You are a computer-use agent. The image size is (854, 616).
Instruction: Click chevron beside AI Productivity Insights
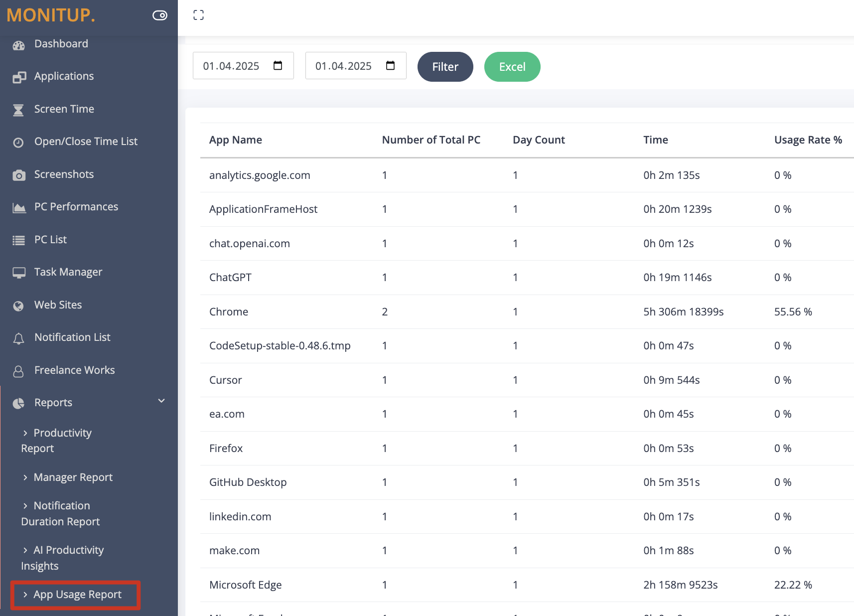pos(25,550)
